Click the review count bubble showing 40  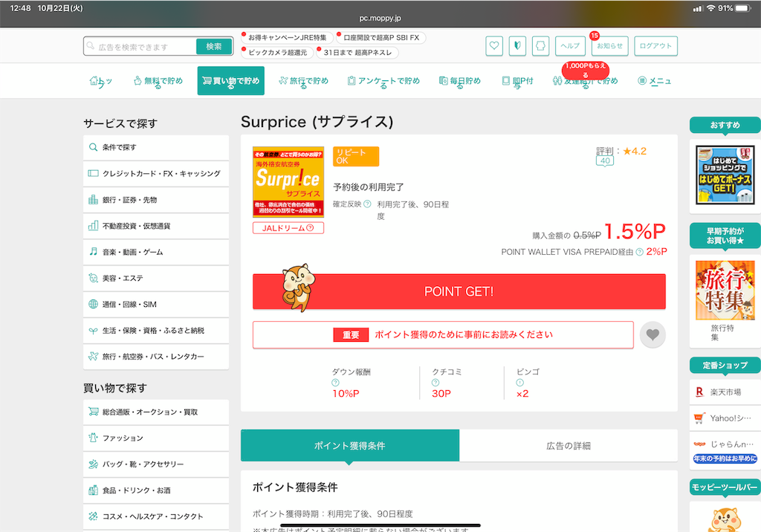tap(605, 161)
